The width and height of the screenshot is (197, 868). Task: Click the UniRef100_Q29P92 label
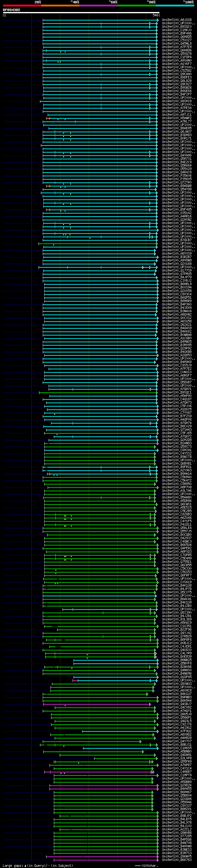177,349
